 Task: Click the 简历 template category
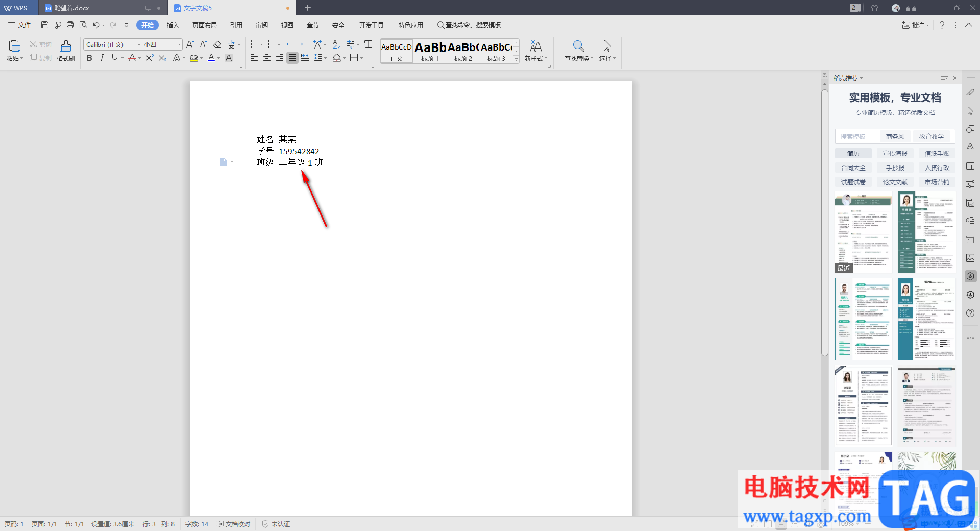point(853,153)
